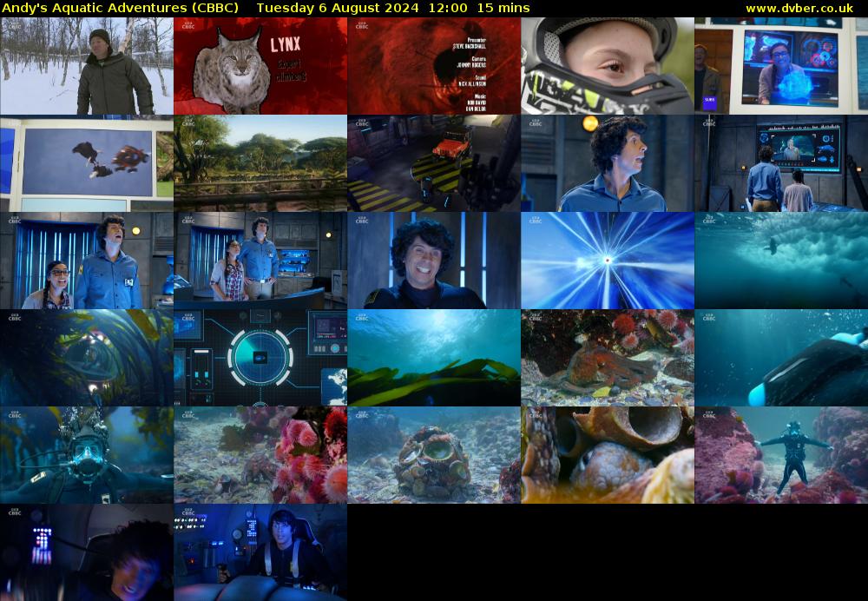
Task: Open the LYNX expert climbers thumbnail
Action: coord(260,66)
